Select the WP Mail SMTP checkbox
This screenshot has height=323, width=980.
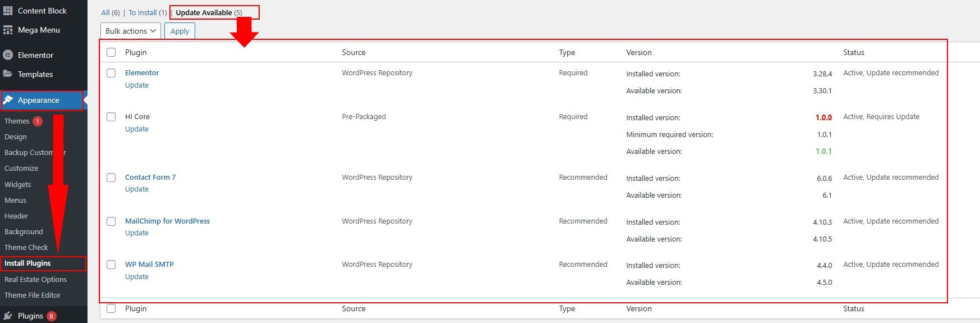pyautogui.click(x=111, y=265)
